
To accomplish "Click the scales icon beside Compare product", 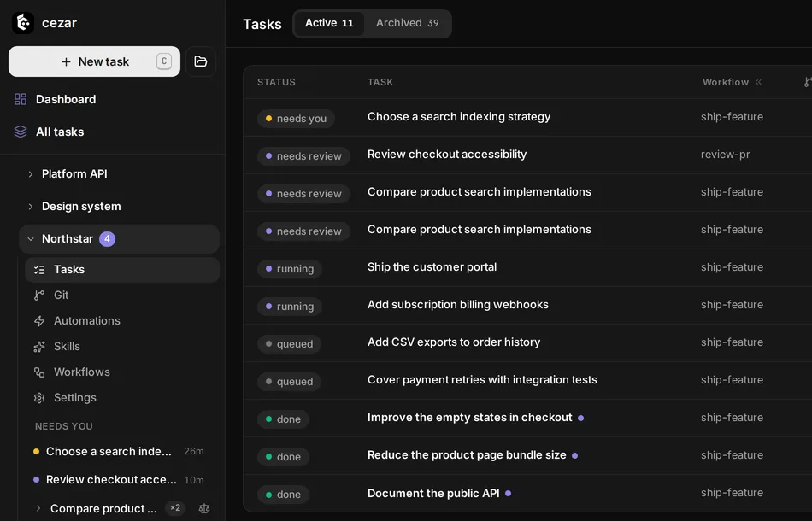I will 204,508.
